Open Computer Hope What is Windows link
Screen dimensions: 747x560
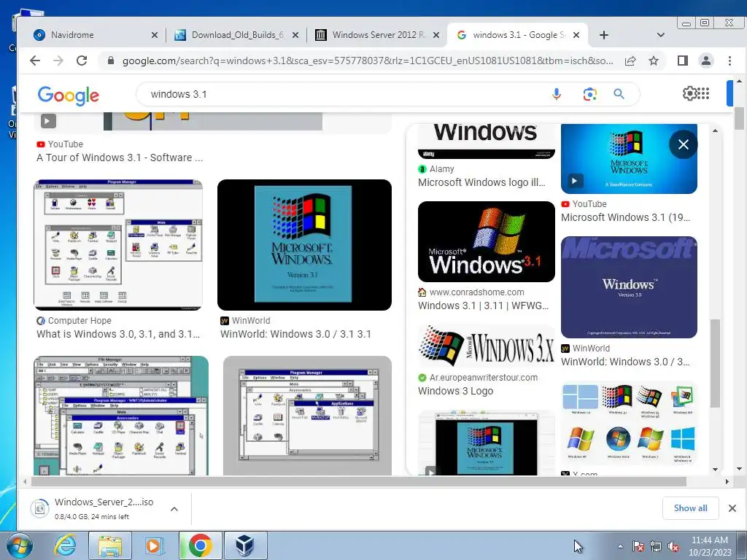coord(117,334)
